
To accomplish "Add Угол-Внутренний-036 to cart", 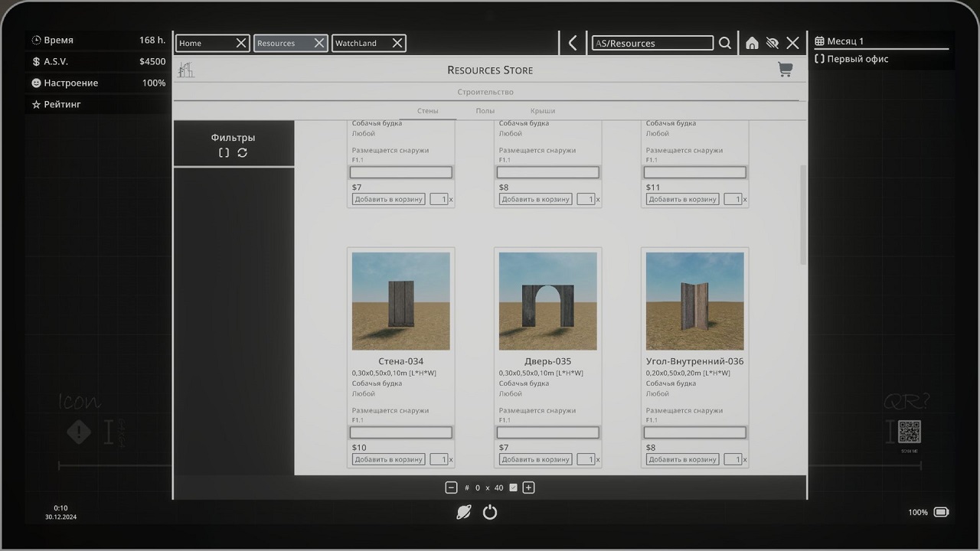I will click(682, 459).
